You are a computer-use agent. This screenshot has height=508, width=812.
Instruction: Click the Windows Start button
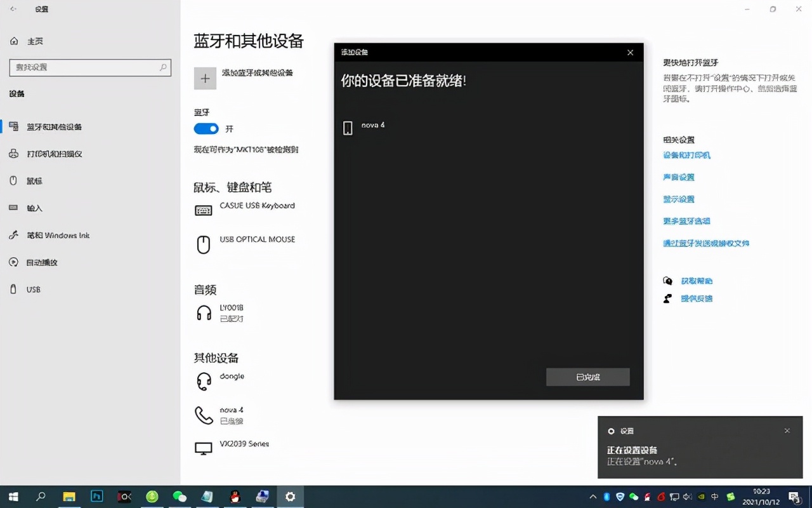(x=13, y=497)
